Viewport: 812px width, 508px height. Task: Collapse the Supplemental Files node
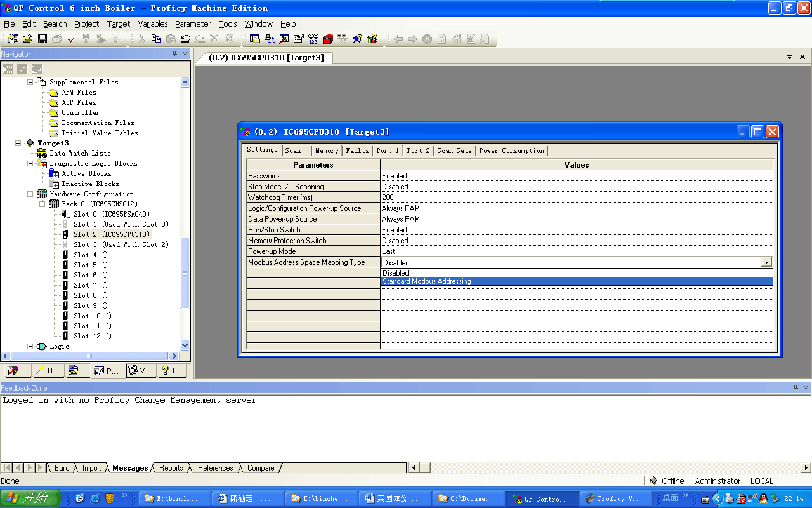pos(30,82)
